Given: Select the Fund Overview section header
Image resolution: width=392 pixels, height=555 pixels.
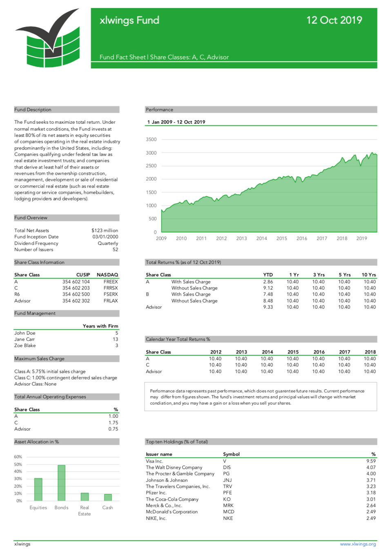Looking at the screenshot, I should click(x=67, y=218).
